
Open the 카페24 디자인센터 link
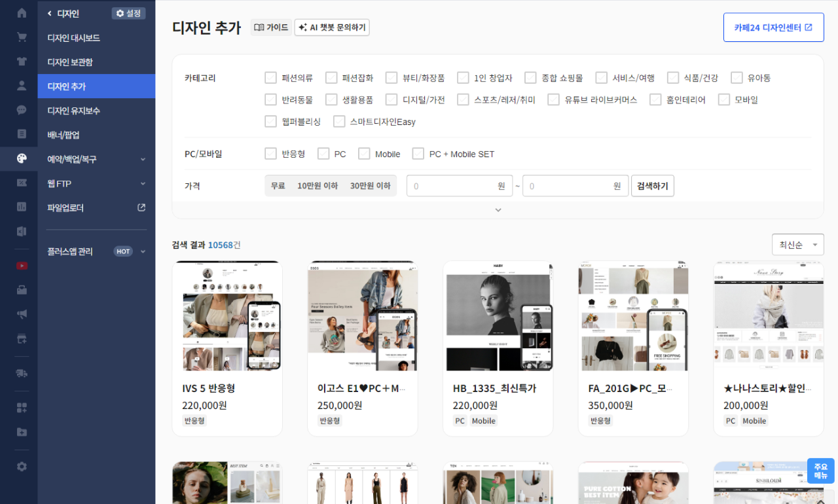point(773,27)
